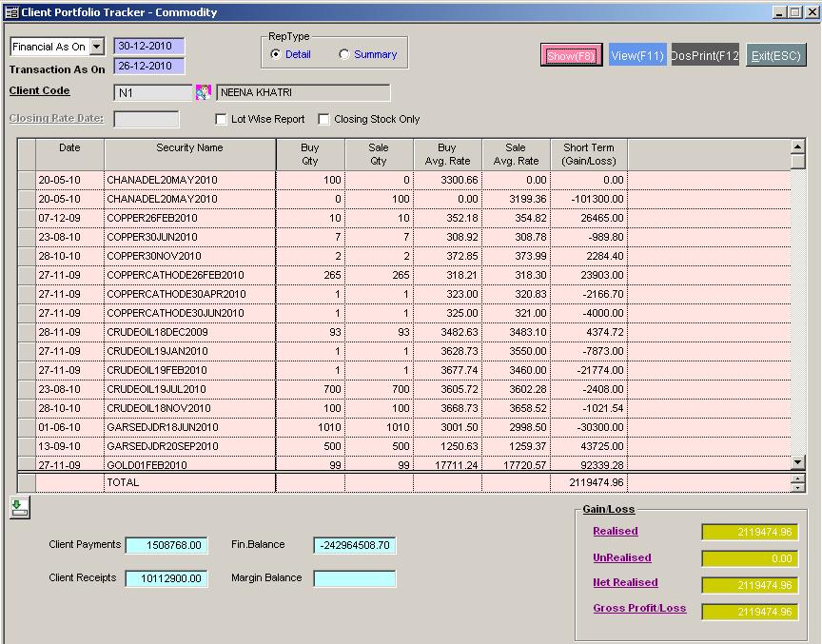Click the app icon in the title bar

pyautogui.click(x=10, y=12)
